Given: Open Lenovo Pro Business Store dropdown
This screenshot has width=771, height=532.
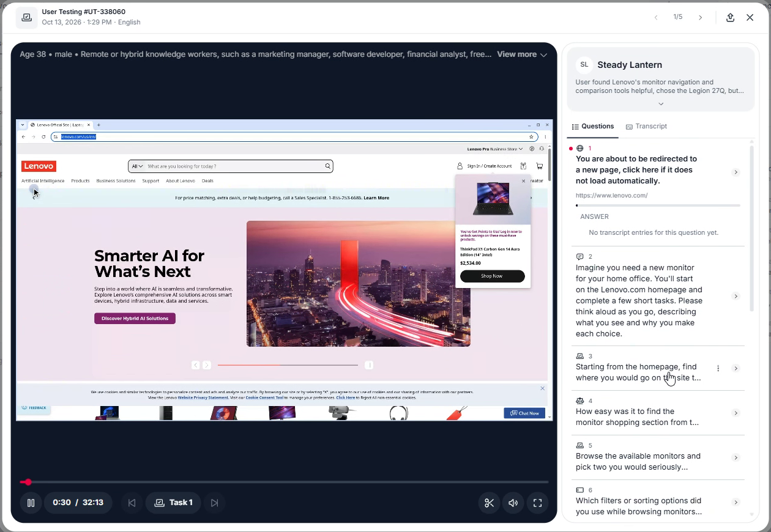Looking at the screenshot, I should tap(495, 149).
